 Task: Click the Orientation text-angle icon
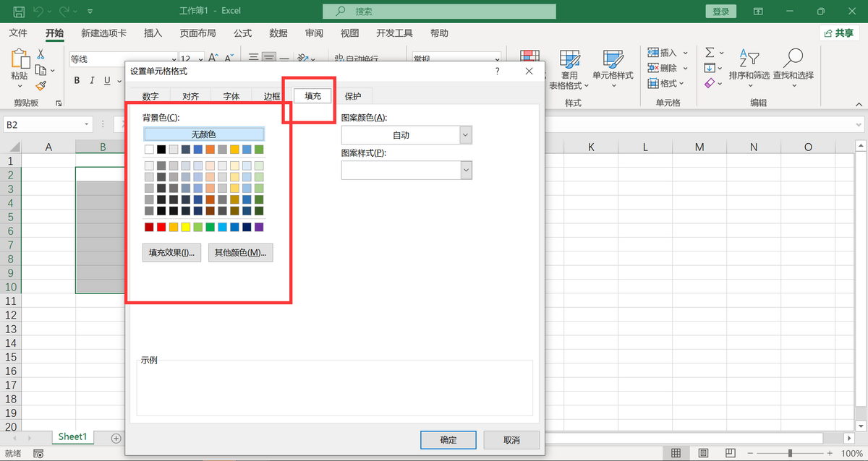pyautogui.click(x=305, y=58)
